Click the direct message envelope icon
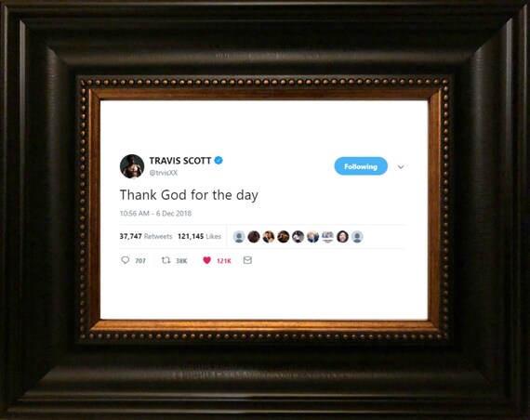This screenshot has width=530, height=420. (x=247, y=260)
